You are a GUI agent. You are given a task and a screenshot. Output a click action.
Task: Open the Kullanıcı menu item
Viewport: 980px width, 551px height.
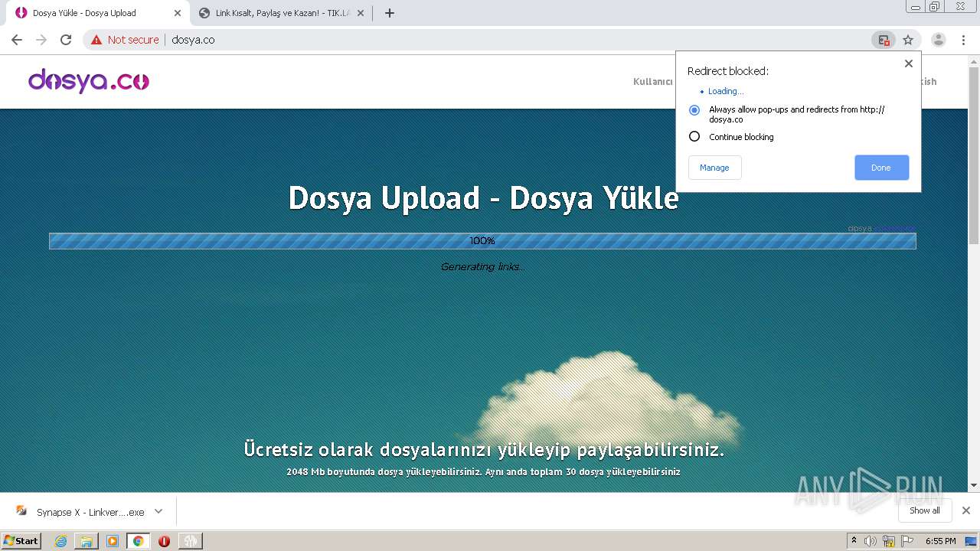[x=652, y=82]
